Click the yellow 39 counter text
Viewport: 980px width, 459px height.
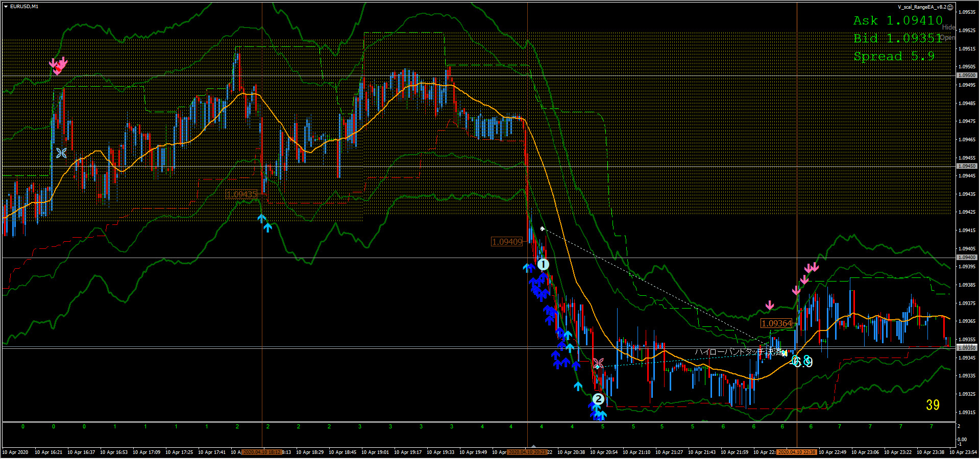point(933,405)
